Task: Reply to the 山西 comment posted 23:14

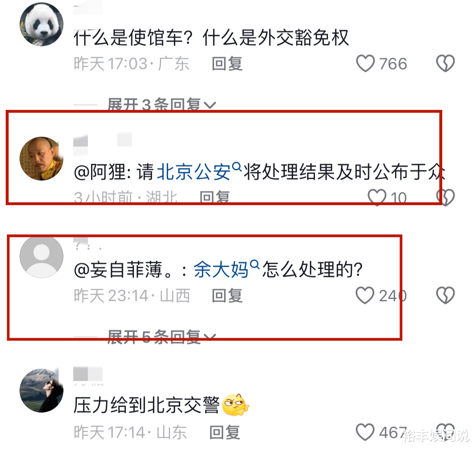Action: pos(227,296)
